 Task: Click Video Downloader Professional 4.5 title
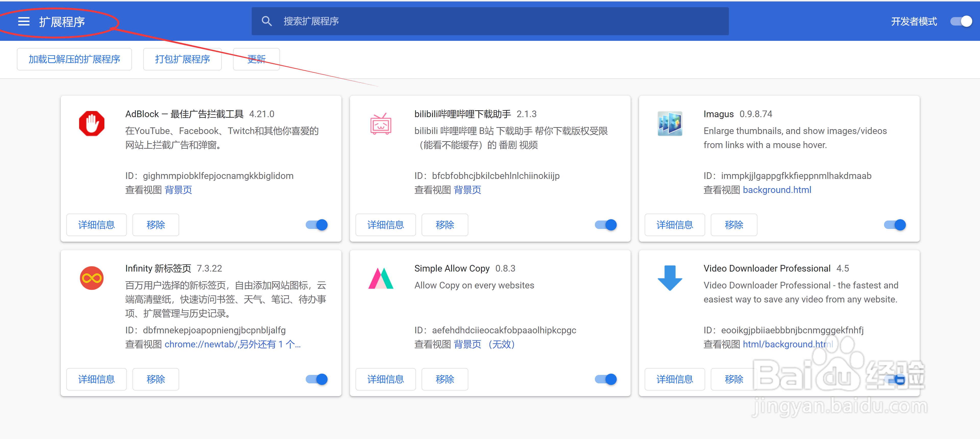click(776, 268)
